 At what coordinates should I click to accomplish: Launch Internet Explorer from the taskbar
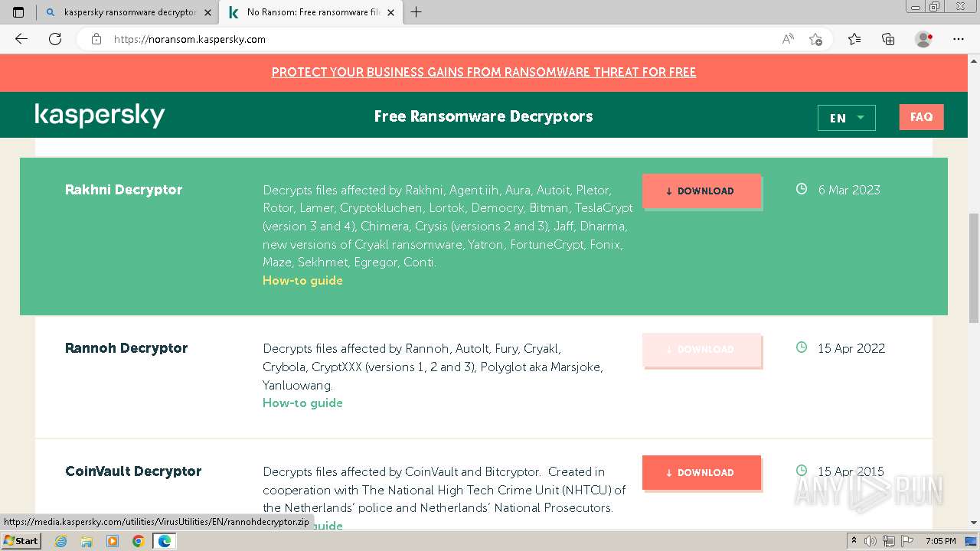coord(60,541)
